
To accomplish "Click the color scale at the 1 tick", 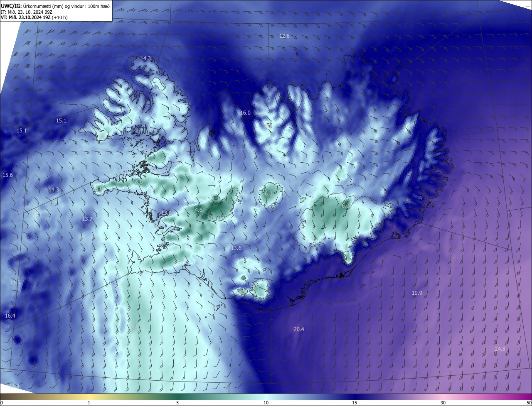I will coord(89,403).
